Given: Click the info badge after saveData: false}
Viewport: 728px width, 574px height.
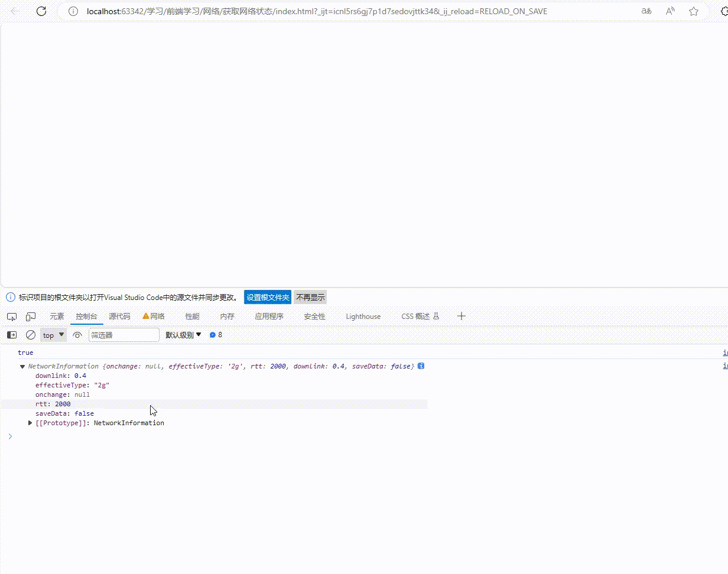Looking at the screenshot, I should click(421, 366).
